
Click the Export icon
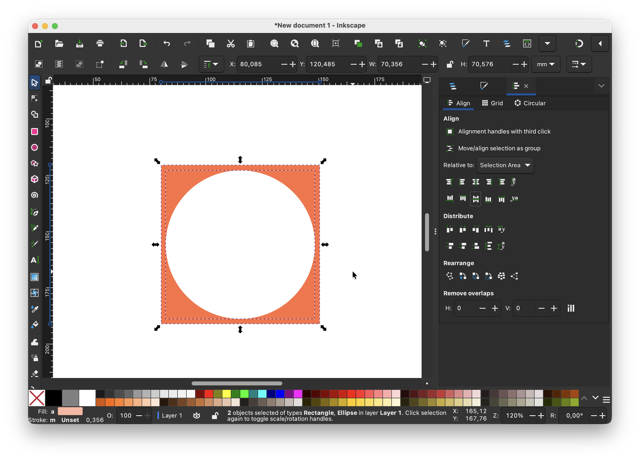[x=143, y=44]
